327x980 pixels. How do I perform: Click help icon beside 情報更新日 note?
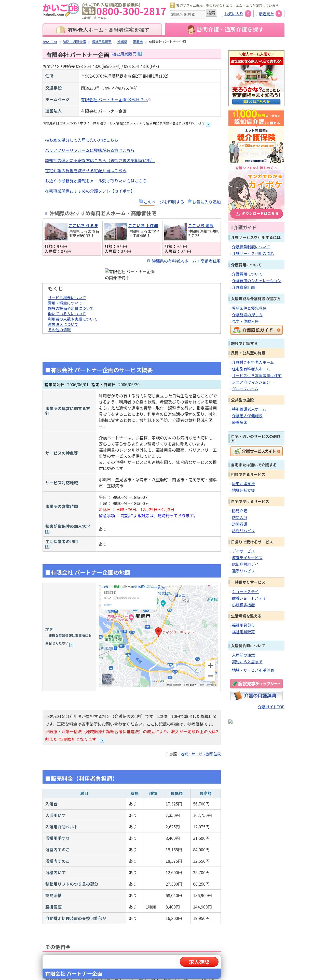tap(208, 125)
